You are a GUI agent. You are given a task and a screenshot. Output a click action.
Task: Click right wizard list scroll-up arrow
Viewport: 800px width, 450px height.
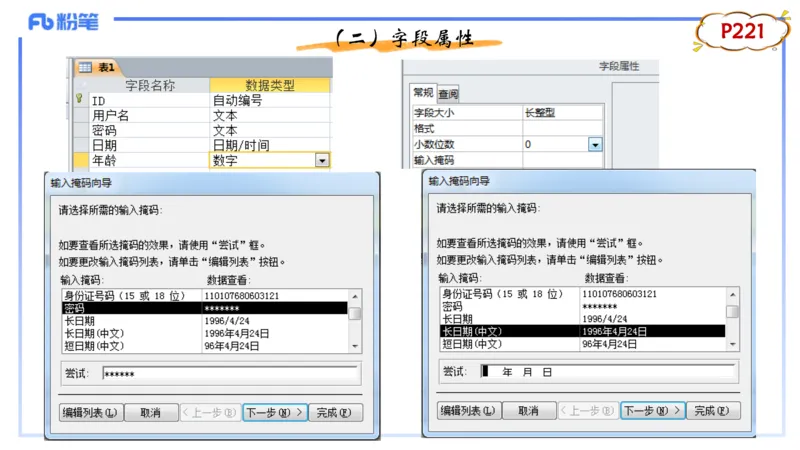tap(733, 294)
